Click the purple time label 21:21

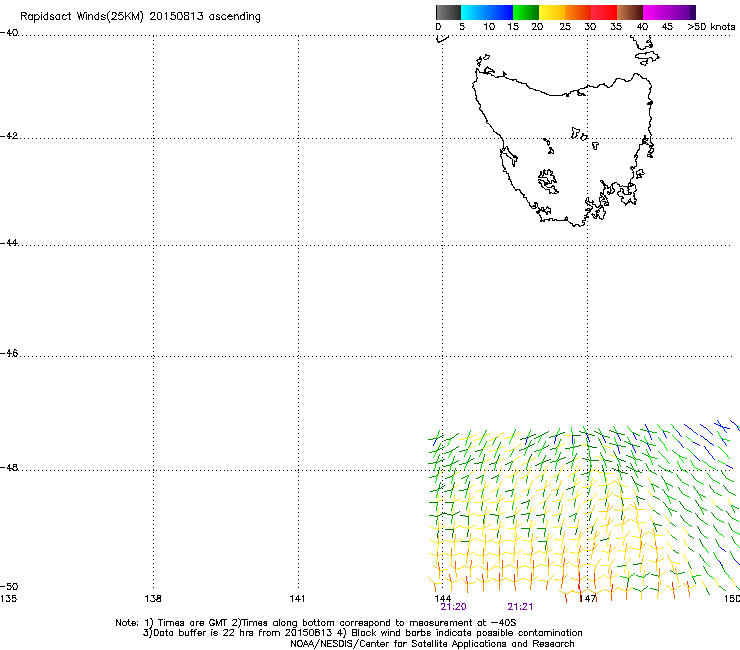click(520, 607)
